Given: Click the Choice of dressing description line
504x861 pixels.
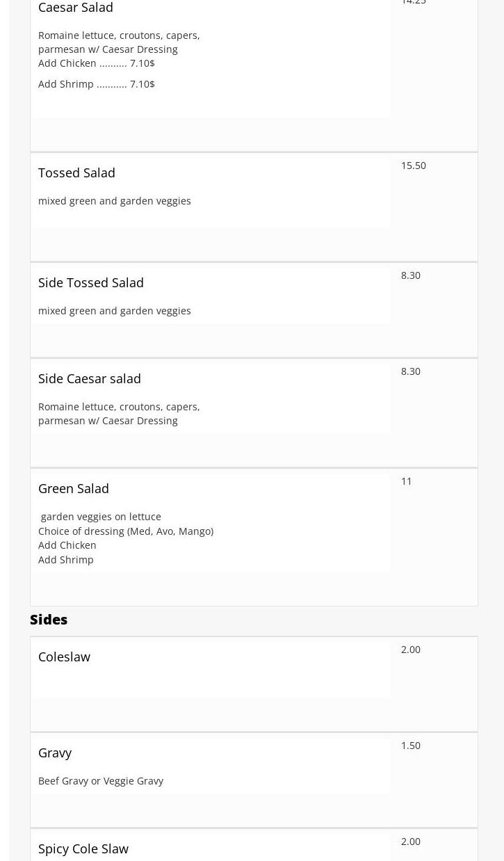Looking at the screenshot, I should click(125, 531).
